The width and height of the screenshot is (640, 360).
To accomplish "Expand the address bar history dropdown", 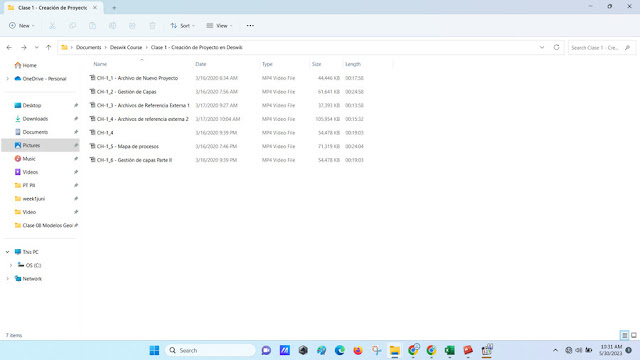I will (x=542, y=47).
